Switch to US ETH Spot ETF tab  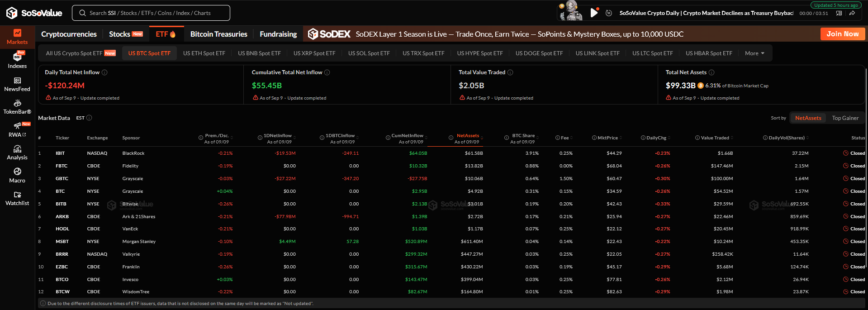point(204,53)
